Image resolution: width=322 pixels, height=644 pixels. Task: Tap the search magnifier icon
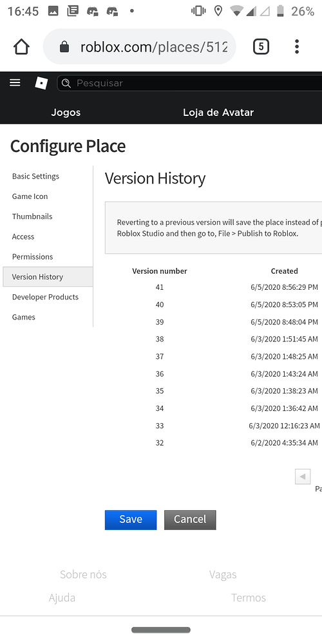(66, 83)
